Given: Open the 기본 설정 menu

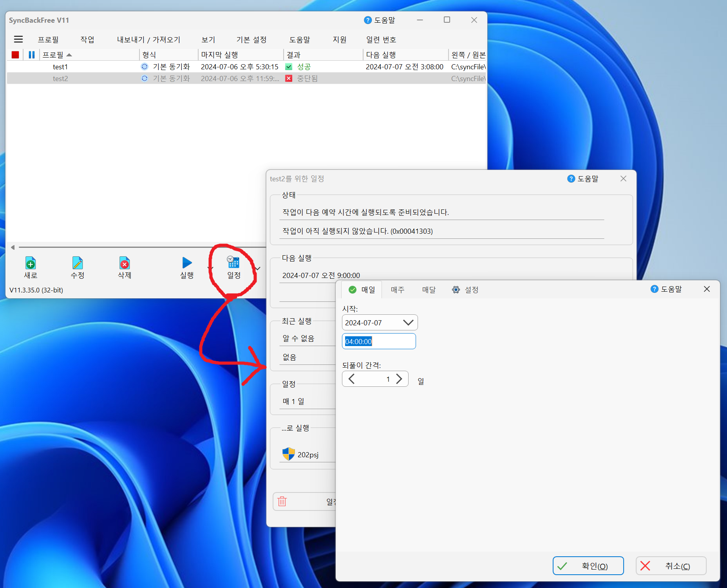Looking at the screenshot, I should pos(251,40).
